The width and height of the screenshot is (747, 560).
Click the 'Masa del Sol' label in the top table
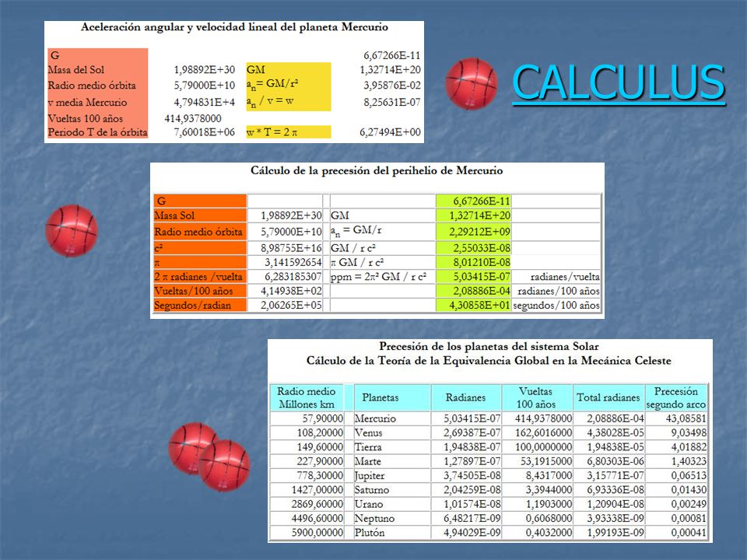[x=76, y=69]
